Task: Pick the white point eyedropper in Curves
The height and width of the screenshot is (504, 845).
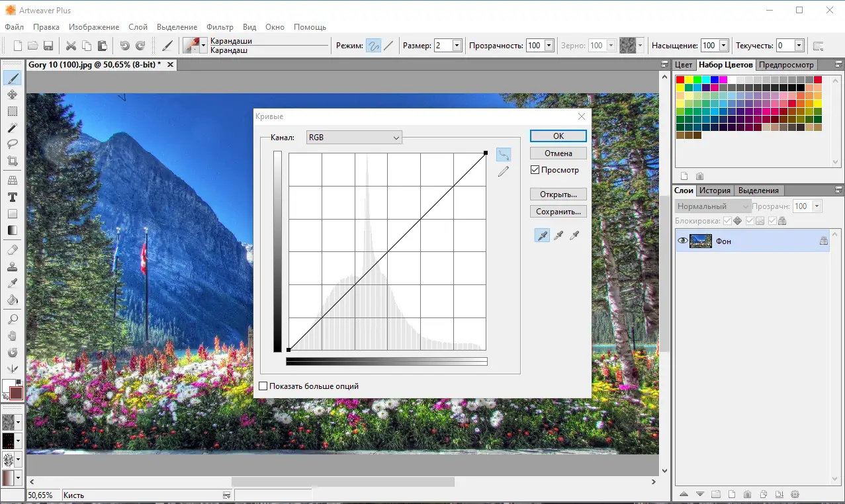Action: pos(574,235)
